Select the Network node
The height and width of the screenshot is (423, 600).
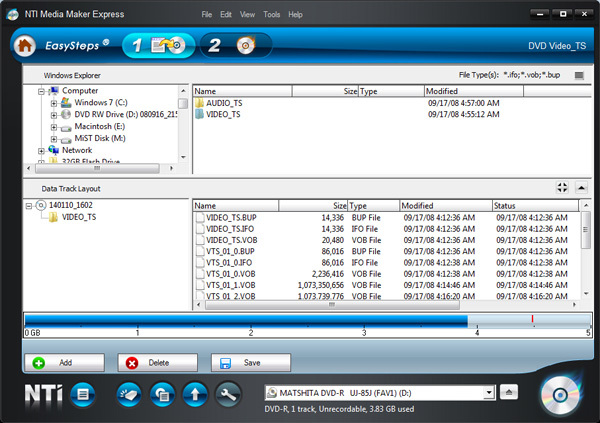(x=77, y=150)
